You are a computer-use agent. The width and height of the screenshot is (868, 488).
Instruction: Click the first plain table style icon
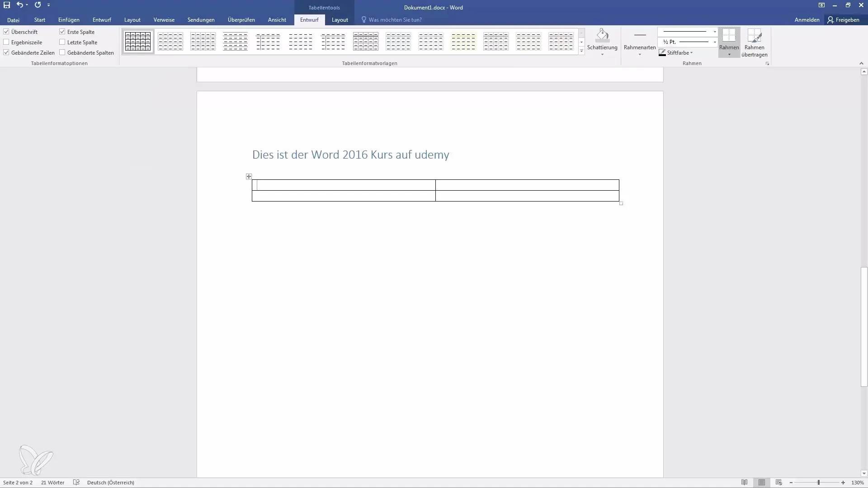pyautogui.click(x=138, y=41)
